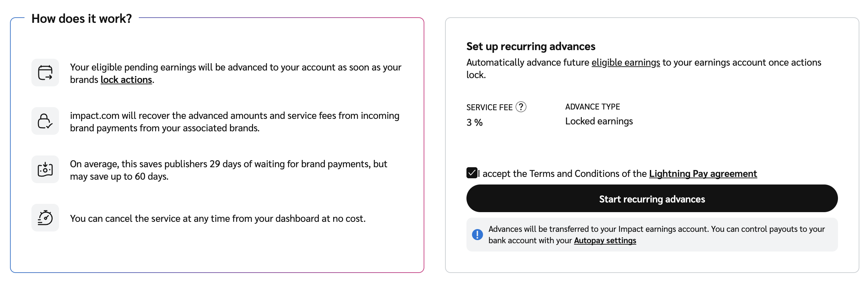Click the money download icon

[45, 169]
